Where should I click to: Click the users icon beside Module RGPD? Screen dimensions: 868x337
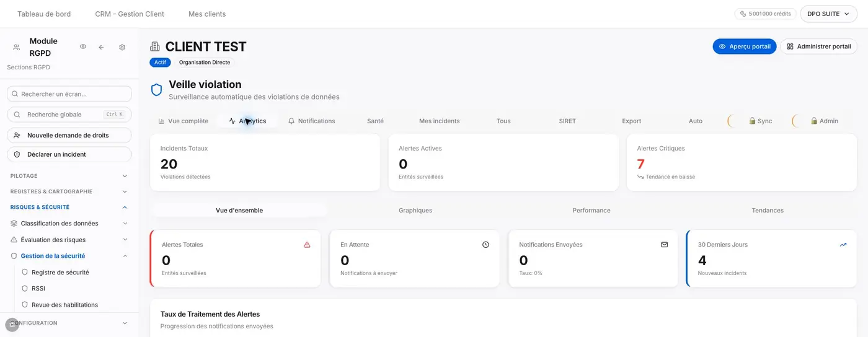17,47
